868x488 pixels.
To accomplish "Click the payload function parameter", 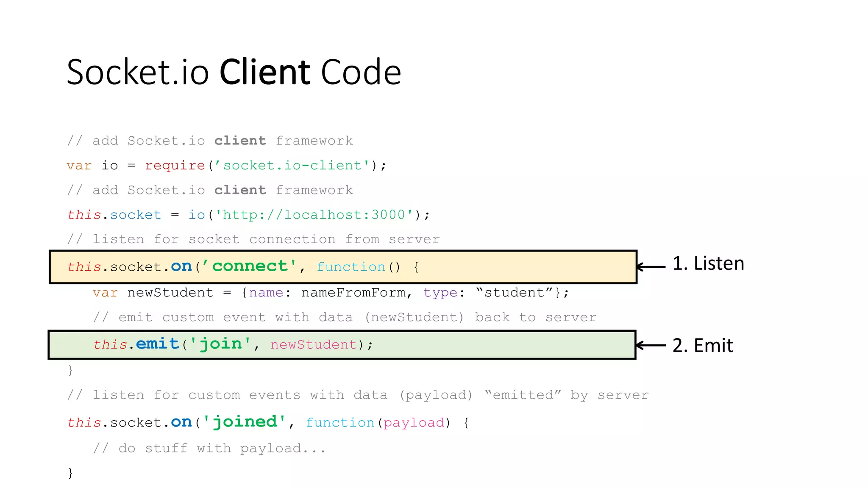I will click(x=414, y=423).
